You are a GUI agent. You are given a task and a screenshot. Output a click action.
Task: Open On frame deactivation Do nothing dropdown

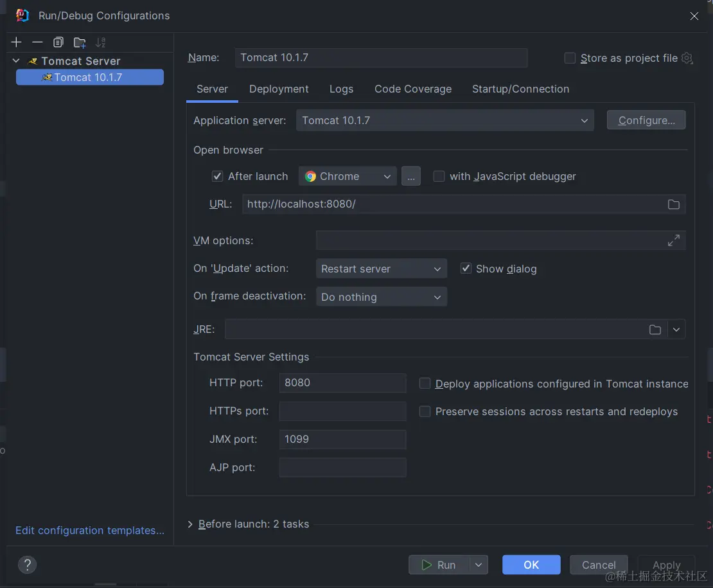381,297
